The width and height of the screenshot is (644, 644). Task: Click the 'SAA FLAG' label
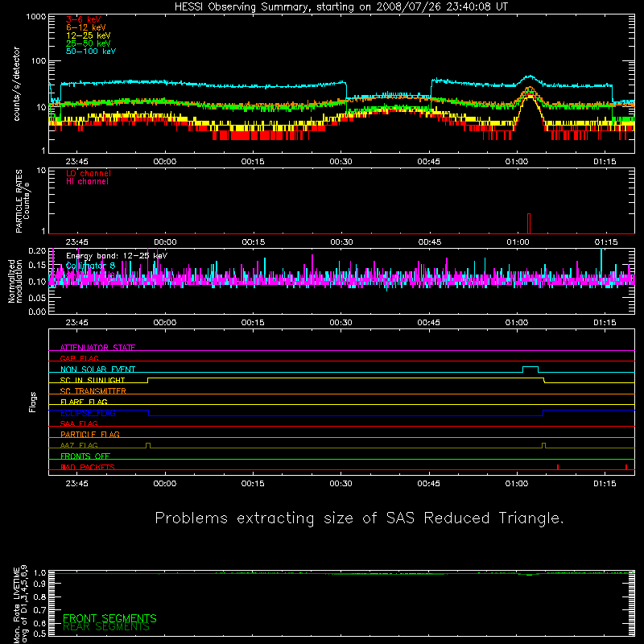(79, 423)
